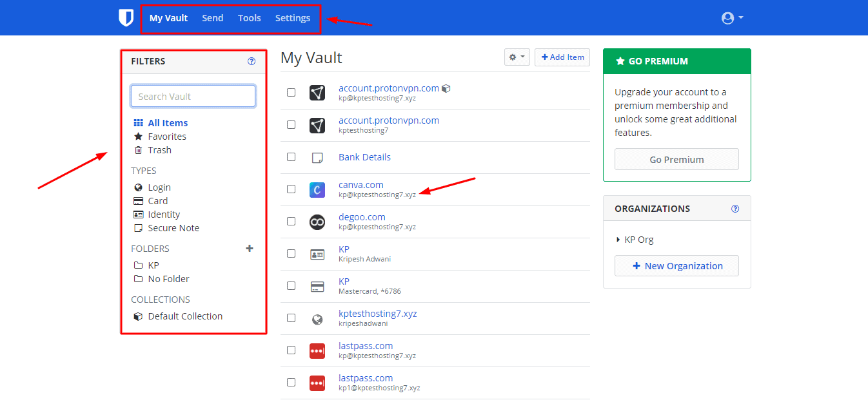Click the Bank Details note icon
Screen dimensions: 868x400
tap(317, 157)
